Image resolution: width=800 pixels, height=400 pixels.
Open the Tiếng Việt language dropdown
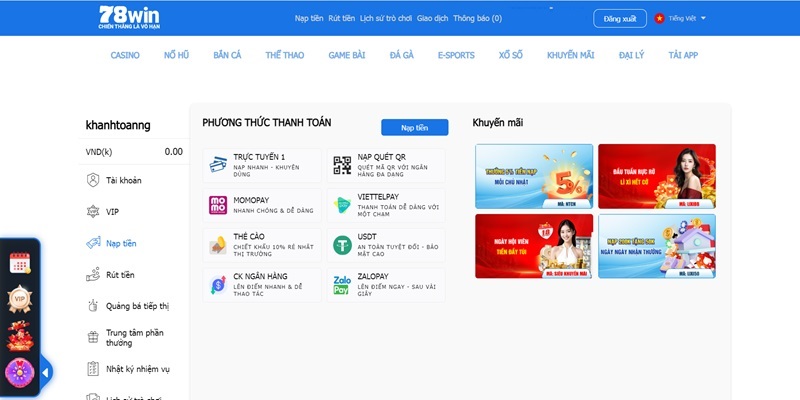(x=687, y=18)
